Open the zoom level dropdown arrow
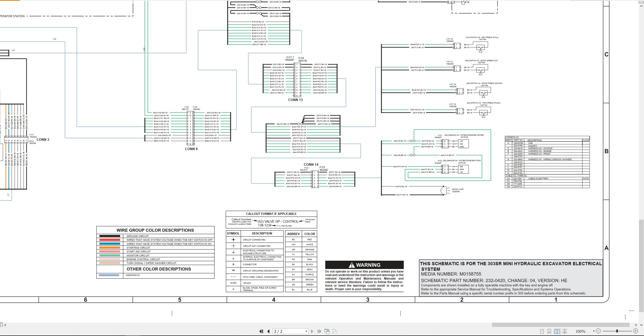 594,331
